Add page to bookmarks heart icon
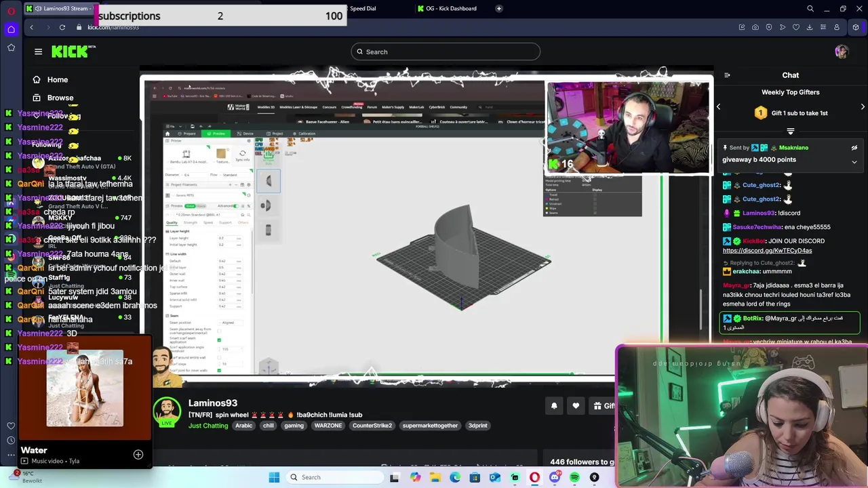868x488 pixels. pyautogui.click(x=796, y=27)
